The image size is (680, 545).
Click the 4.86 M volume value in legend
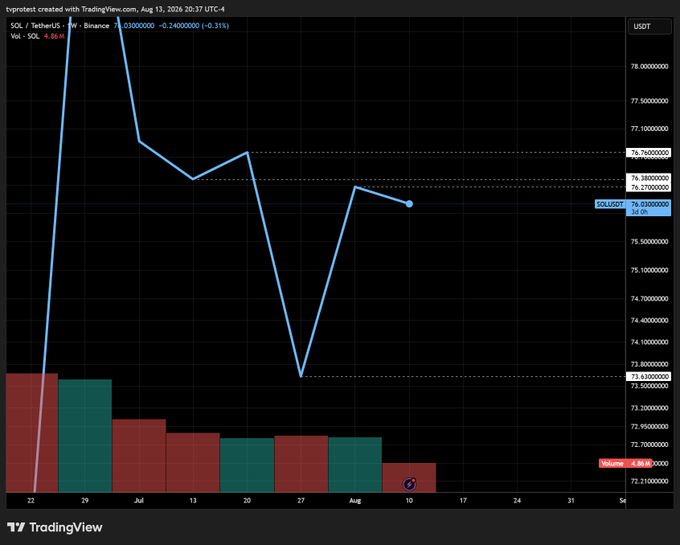54,36
